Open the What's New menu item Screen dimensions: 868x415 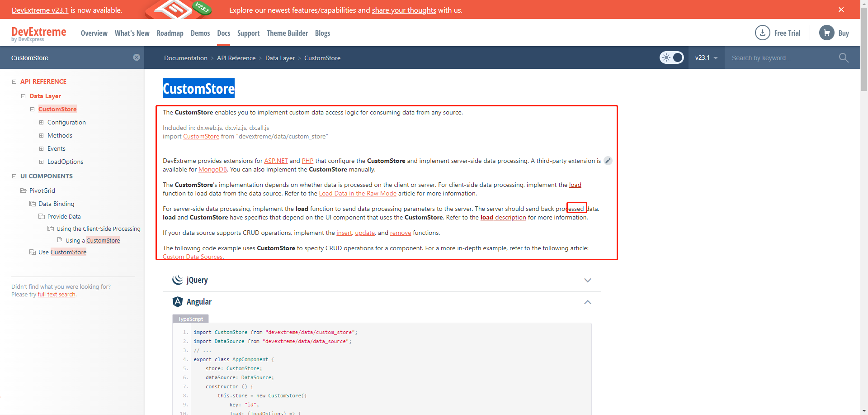click(132, 33)
